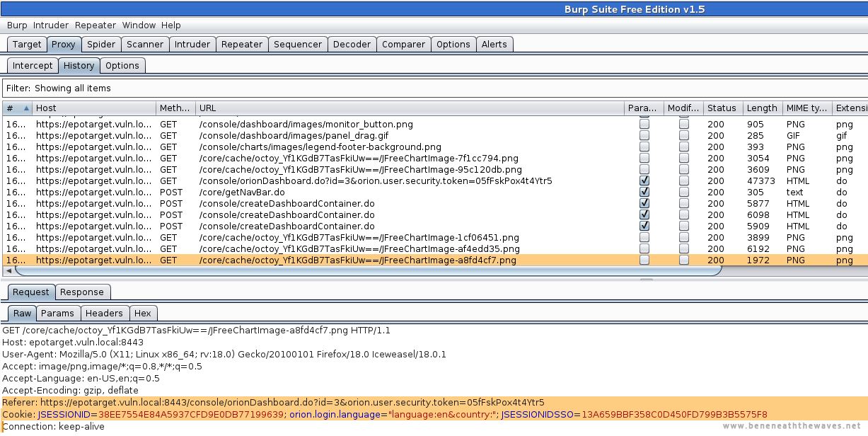Viewport: 868px width, 436px height.
Task: Toggle Params checkbox for orionDashboard.do row
Action: point(644,180)
